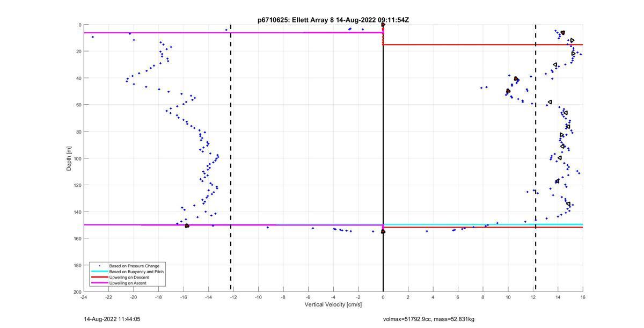Viewport: 644px width, 328px height.
Task: Click the red line sample in the legend
Action: click(99, 277)
